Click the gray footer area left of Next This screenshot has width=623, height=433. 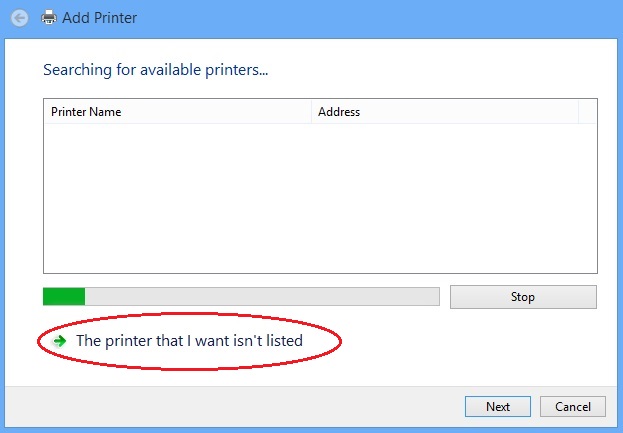234,406
